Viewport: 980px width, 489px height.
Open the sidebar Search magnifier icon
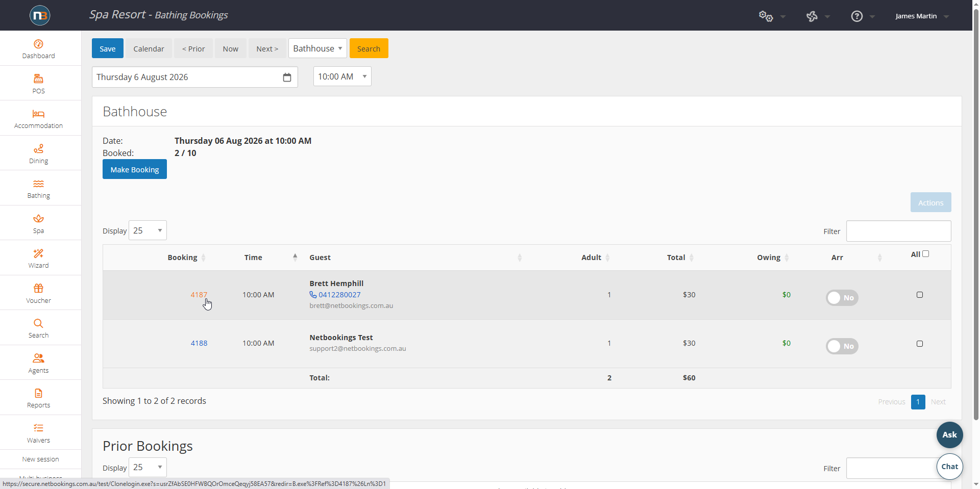(x=38, y=323)
